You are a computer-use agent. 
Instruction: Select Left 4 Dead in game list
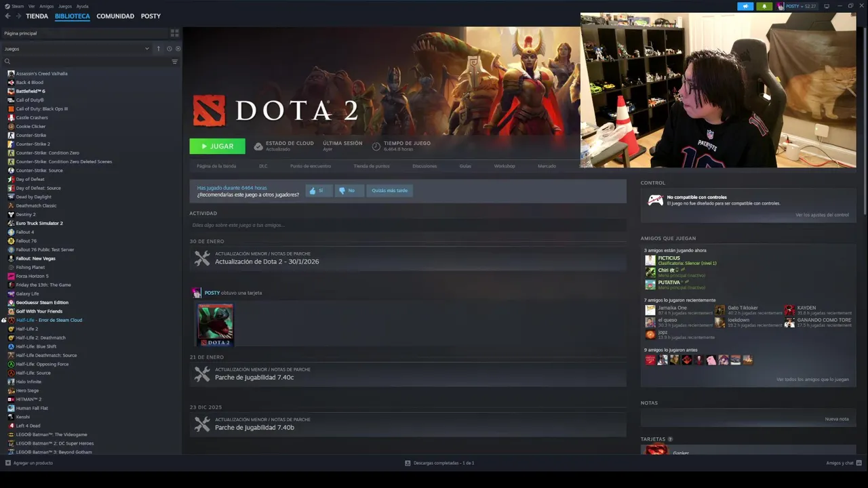point(28,426)
